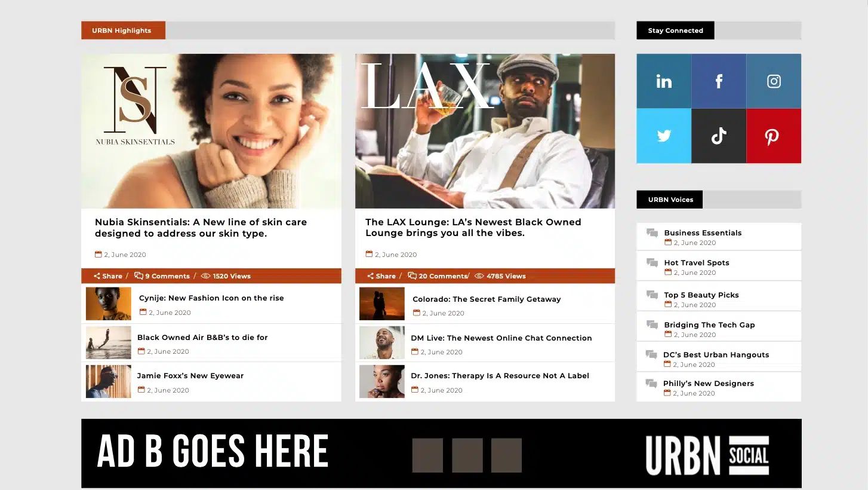
Task: Click the Jamie Foxx's New Eyewear thumbnail
Action: 109,381
